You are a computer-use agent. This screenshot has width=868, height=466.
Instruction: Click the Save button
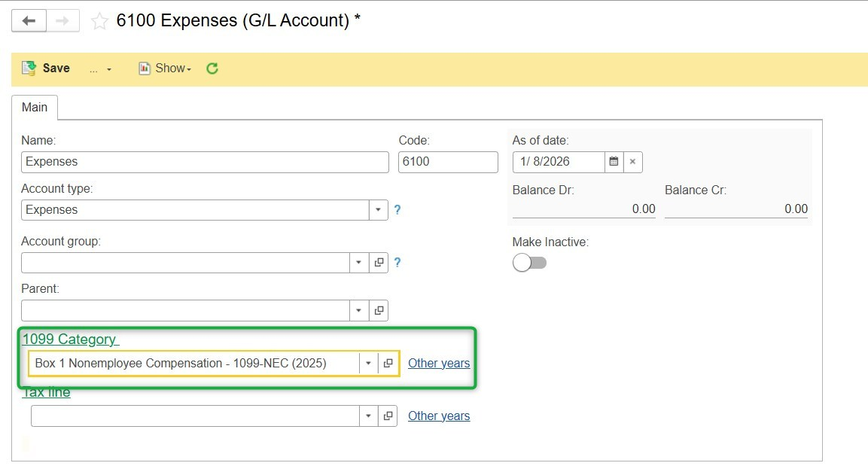(46, 69)
